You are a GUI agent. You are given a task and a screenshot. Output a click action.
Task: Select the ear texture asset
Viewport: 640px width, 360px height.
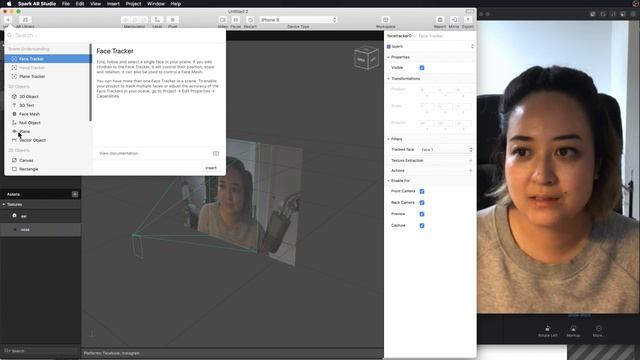(x=40, y=216)
